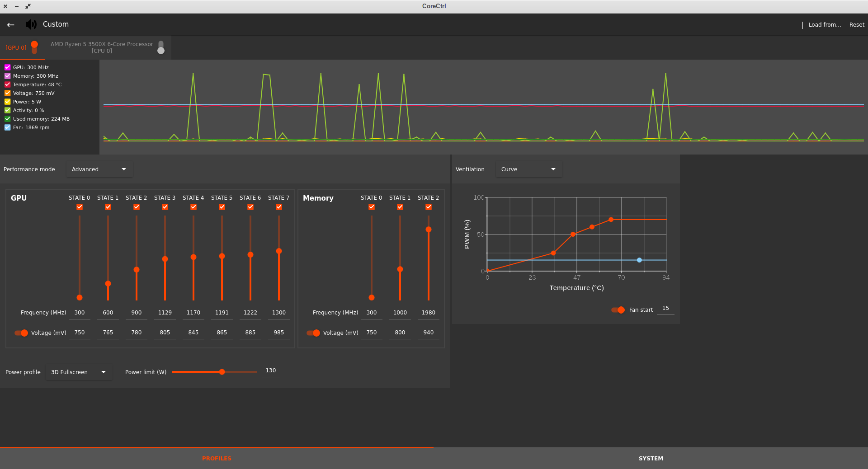Click the Reset button
The width and height of the screenshot is (868, 469).
857,25
